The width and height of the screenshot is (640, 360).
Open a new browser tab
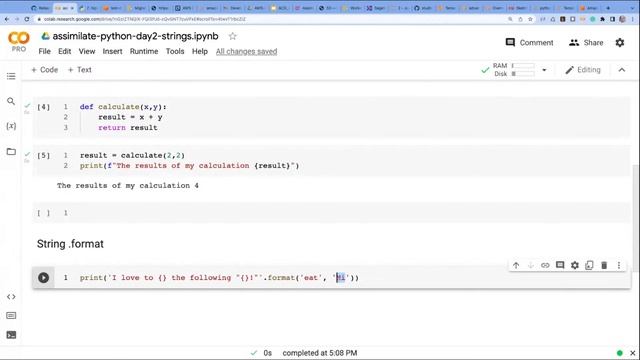pos(608,8)
